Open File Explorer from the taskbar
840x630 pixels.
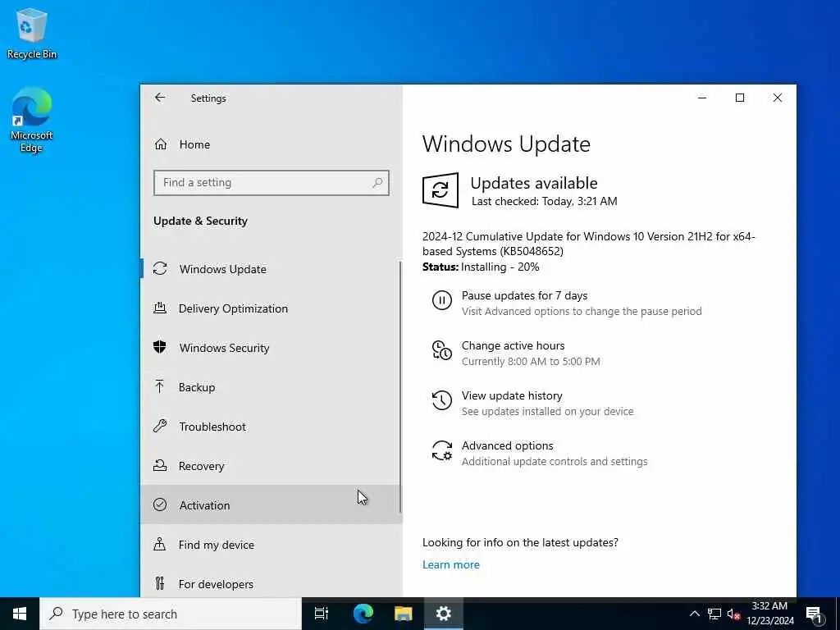pos(404,614)
